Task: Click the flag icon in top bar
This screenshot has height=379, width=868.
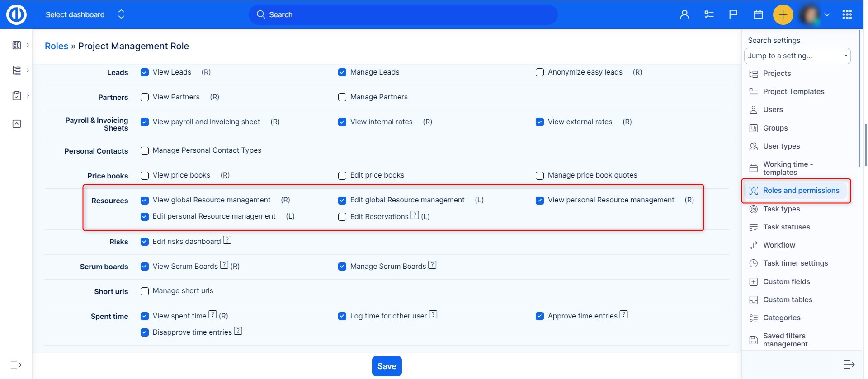Action: click(x=733, y=14)
